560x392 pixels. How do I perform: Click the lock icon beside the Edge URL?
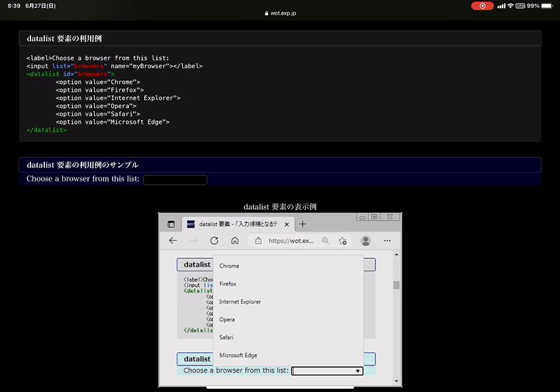(258, 241)
